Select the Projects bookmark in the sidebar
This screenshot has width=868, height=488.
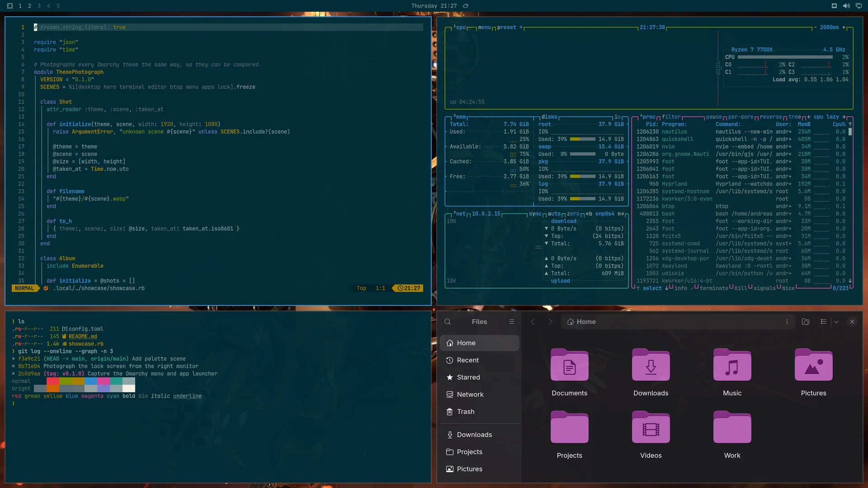click(x=479, y=452)
